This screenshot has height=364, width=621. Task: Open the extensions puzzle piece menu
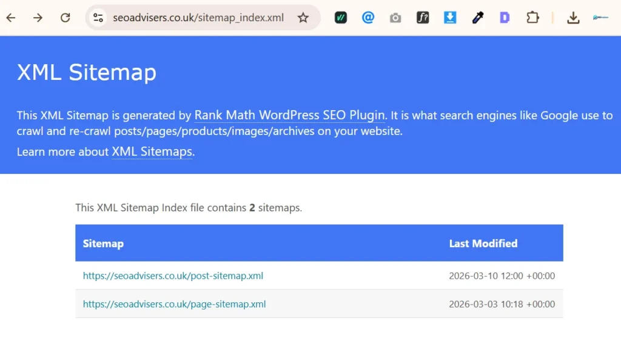(x=533, y=18)
